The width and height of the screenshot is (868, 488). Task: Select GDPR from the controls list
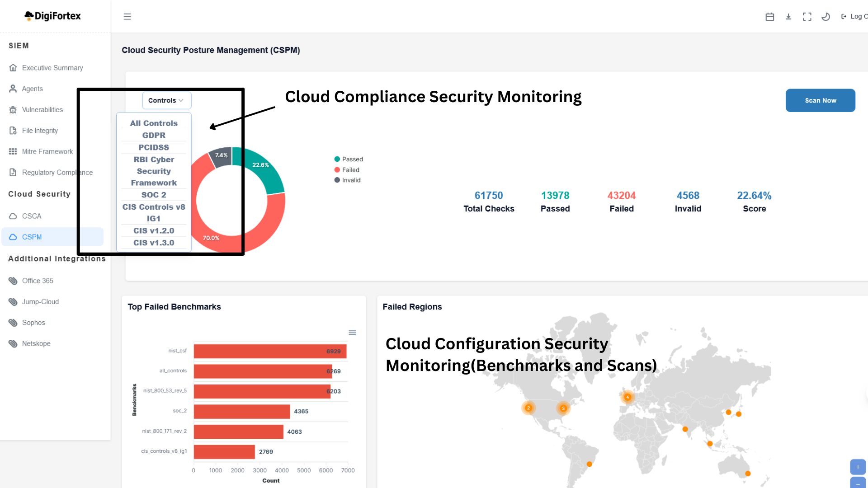point(154,135)
